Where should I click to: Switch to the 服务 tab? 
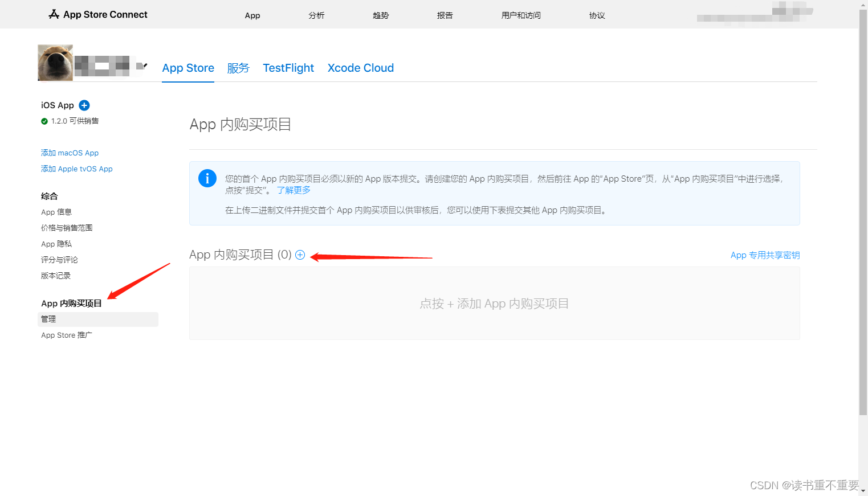pyautogui.click(x=238, y=68)
